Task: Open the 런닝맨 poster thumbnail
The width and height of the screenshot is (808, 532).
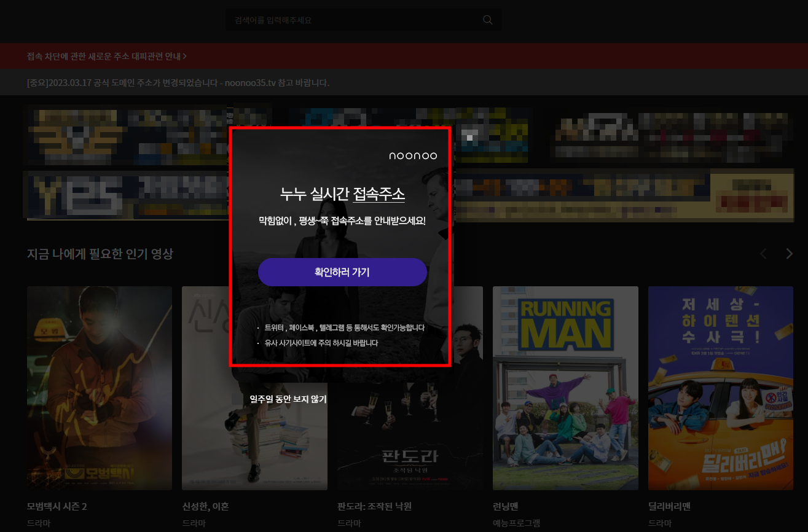Action: coord(565,388)
